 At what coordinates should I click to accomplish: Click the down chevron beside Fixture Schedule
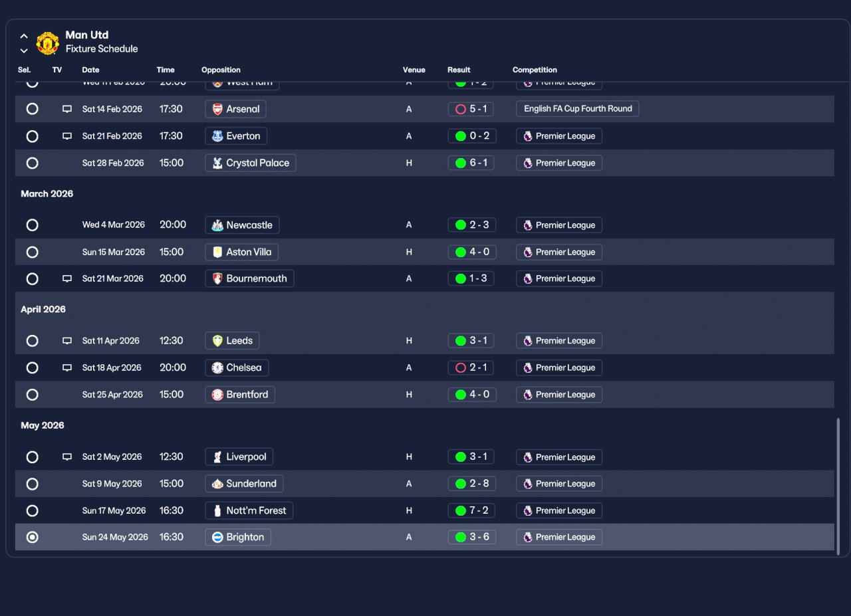[24, 51]
